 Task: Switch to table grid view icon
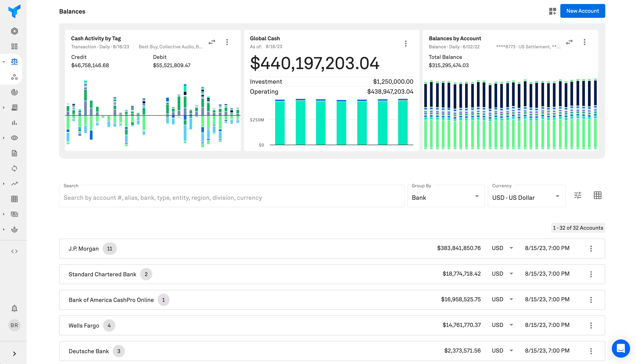coord(597,195)
